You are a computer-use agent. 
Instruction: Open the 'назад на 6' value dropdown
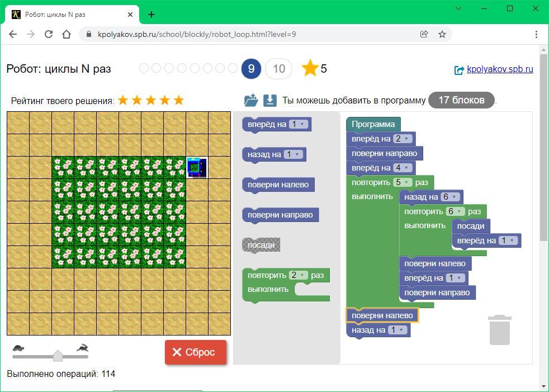tap(450, 196)
